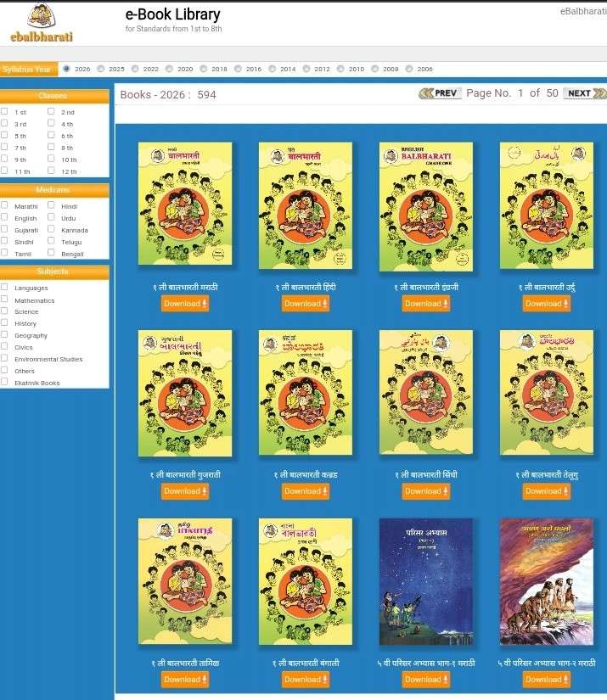Go to the previous page with PREV
The width and height of the screenshot is (607, 700).
440,93
